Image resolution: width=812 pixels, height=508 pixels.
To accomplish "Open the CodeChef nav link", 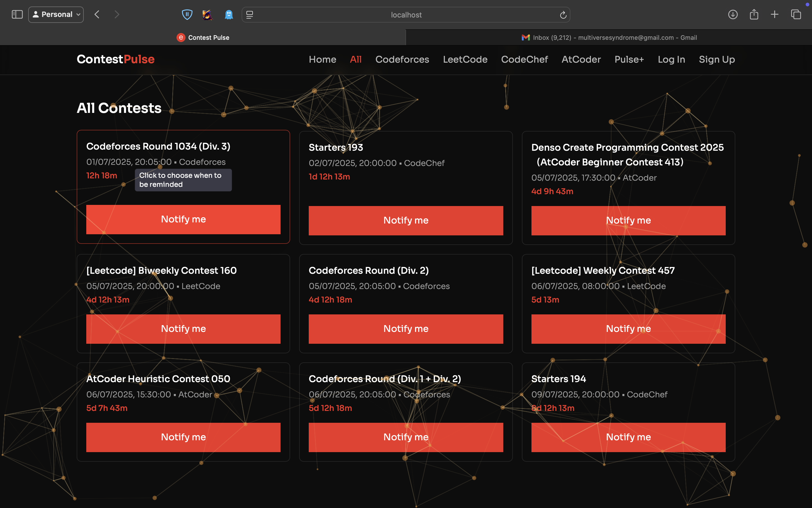I will 524,60.
